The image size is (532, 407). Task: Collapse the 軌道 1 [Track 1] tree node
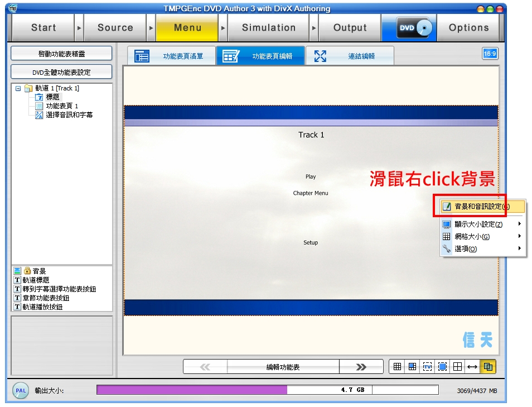tap(18, 88)
